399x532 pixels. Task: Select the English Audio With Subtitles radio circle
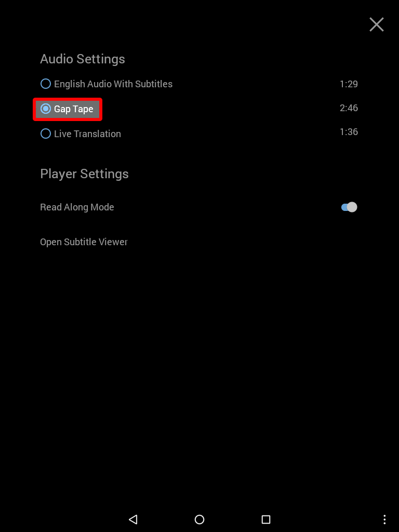point(46,84)
